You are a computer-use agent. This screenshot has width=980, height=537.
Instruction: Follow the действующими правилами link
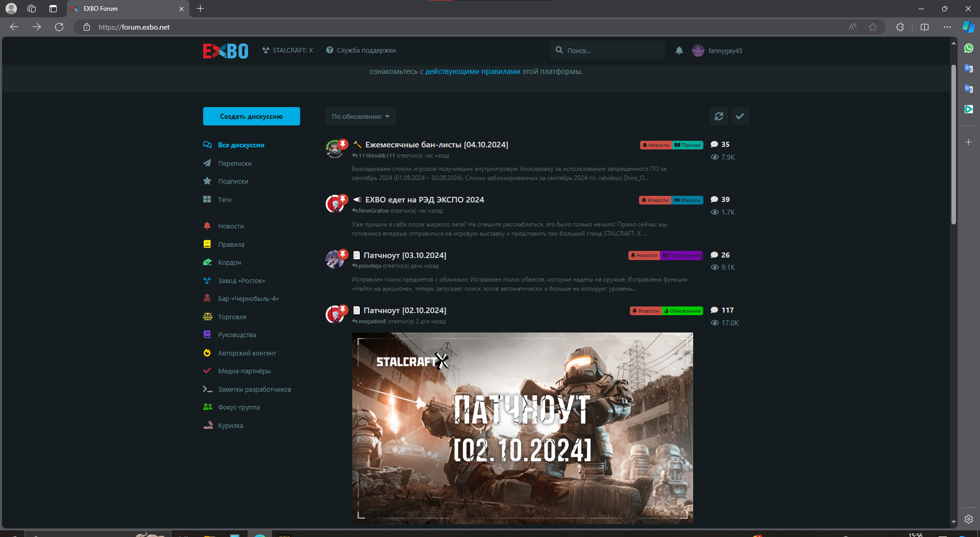point(473,71)
